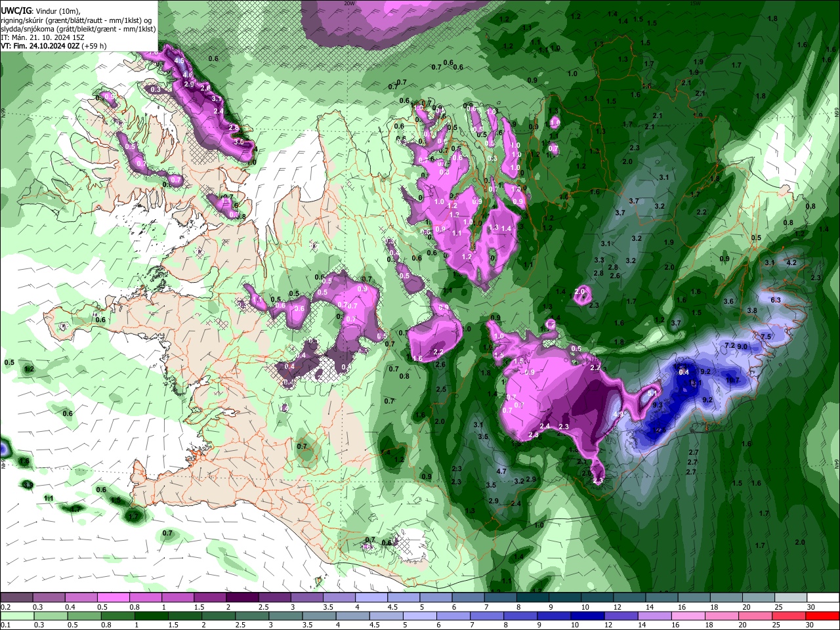Click the '9.0' precipitation value on the map
Screen dimensions: 840x630
point(742,346)
